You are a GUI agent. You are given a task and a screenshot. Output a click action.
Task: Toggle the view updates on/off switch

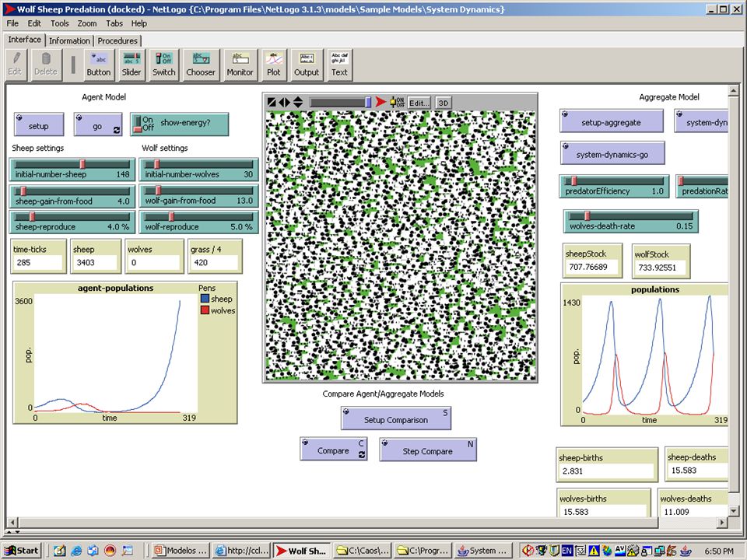398,102
